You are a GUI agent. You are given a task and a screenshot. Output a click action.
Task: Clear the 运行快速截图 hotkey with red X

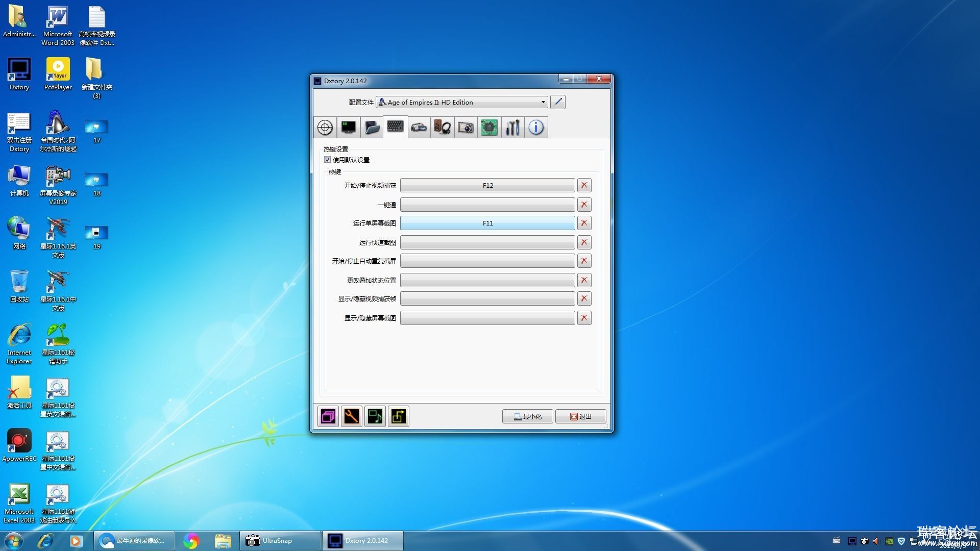point(584,242)
